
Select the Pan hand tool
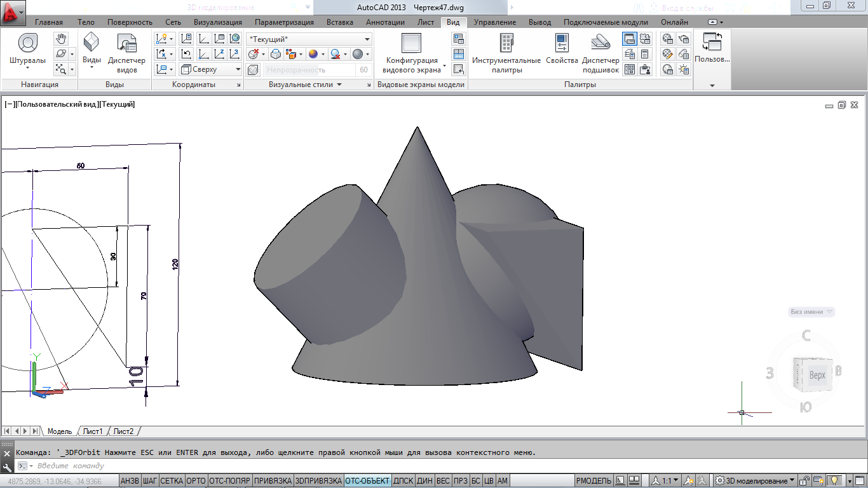click(x=61, y=39)
